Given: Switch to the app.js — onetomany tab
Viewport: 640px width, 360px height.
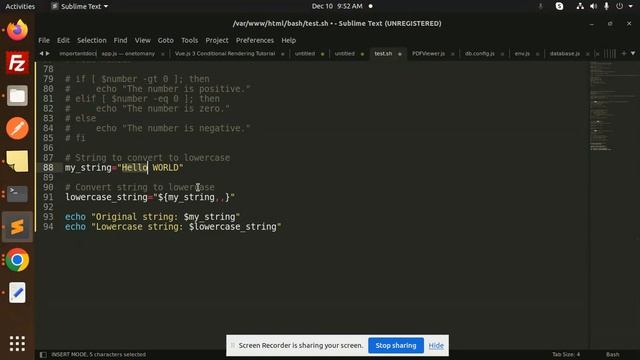Looking at the screenshot, I should click(x=128, y=53).
